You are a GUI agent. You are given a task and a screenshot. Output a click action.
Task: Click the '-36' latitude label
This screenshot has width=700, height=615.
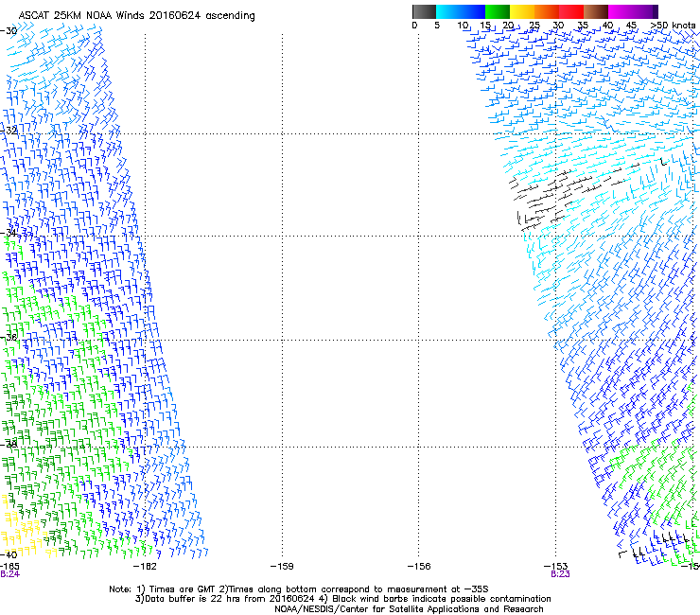point(9,337)
